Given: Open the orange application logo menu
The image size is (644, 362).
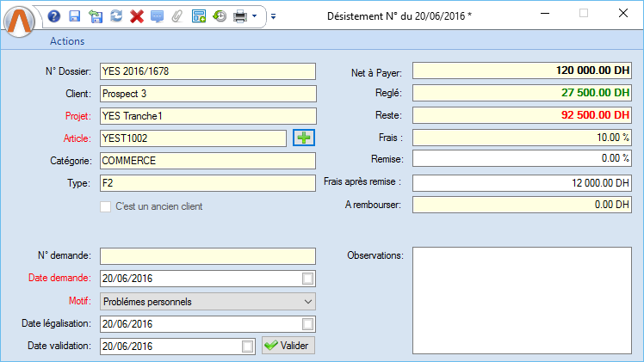Looking at the screenshot, I should pos(21,21).
